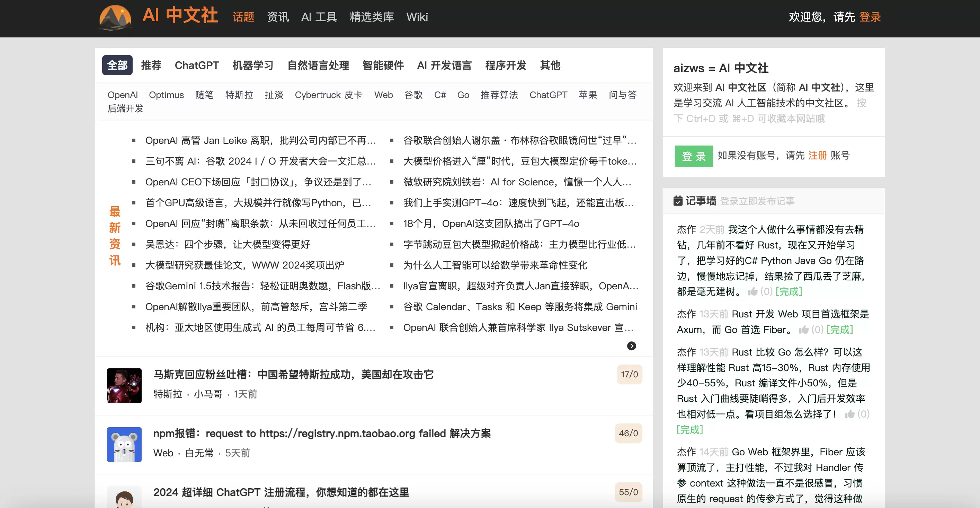Viewport: 980px width, 508px height.
Task: Open news 大模型研究获最佳论文 WWW 2024
Action: point(244,265)
